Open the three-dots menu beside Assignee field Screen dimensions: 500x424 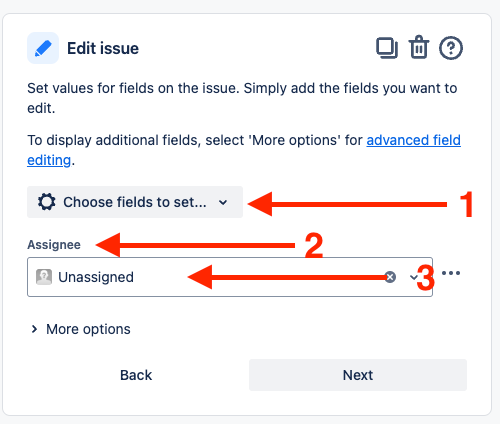coord(451,273)
